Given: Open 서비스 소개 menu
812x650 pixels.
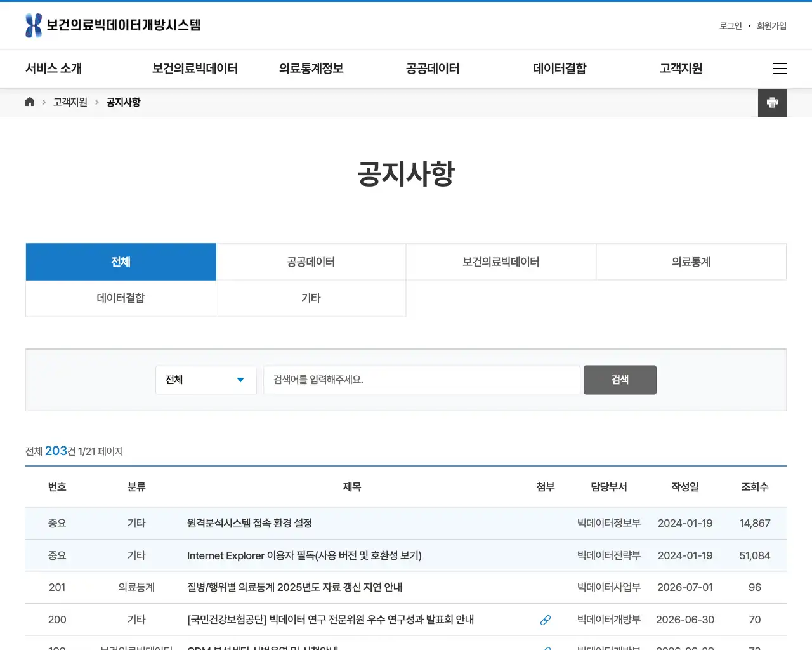Looking at the screenshot, I should point(54,69).
